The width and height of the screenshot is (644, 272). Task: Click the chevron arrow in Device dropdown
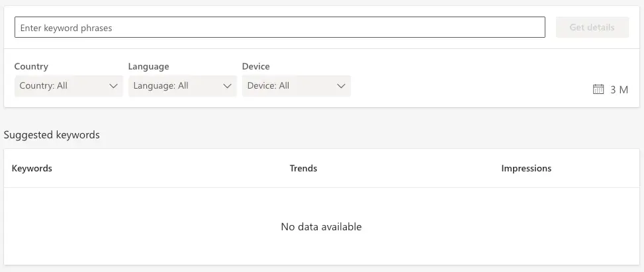pyautogui.click(x=341, y=86)
